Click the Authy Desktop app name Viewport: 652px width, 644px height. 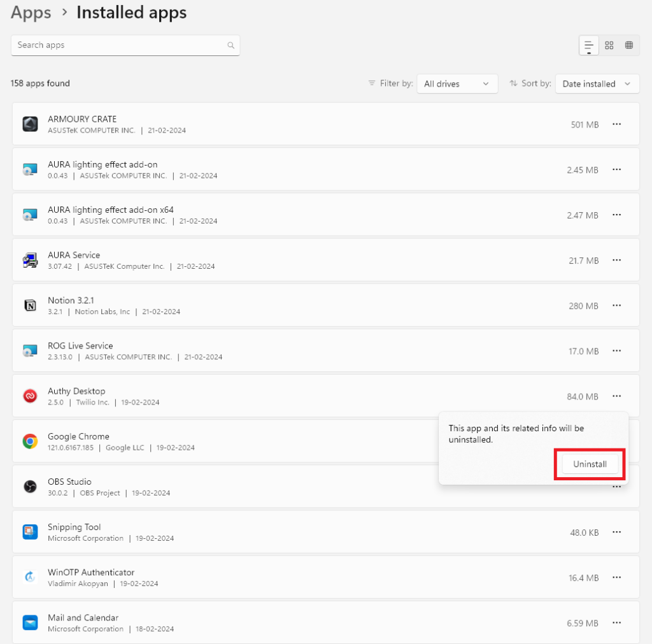click(x=76, y=391)
